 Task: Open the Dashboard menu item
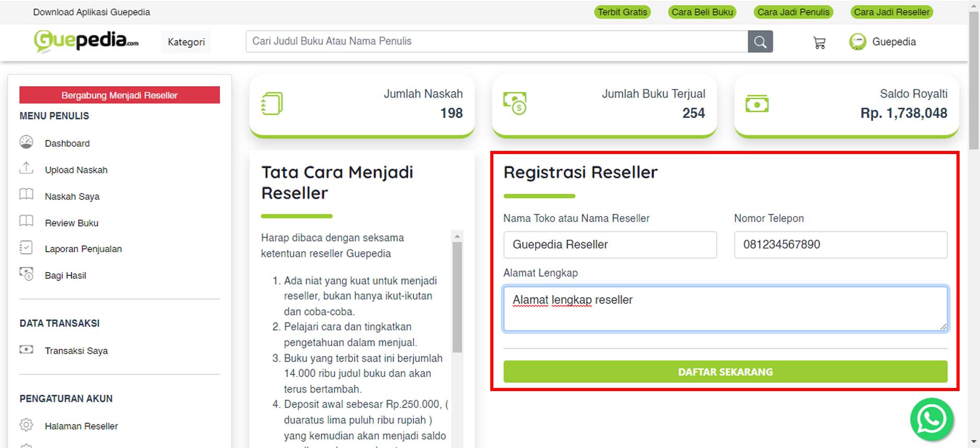[x=67, y=143]
